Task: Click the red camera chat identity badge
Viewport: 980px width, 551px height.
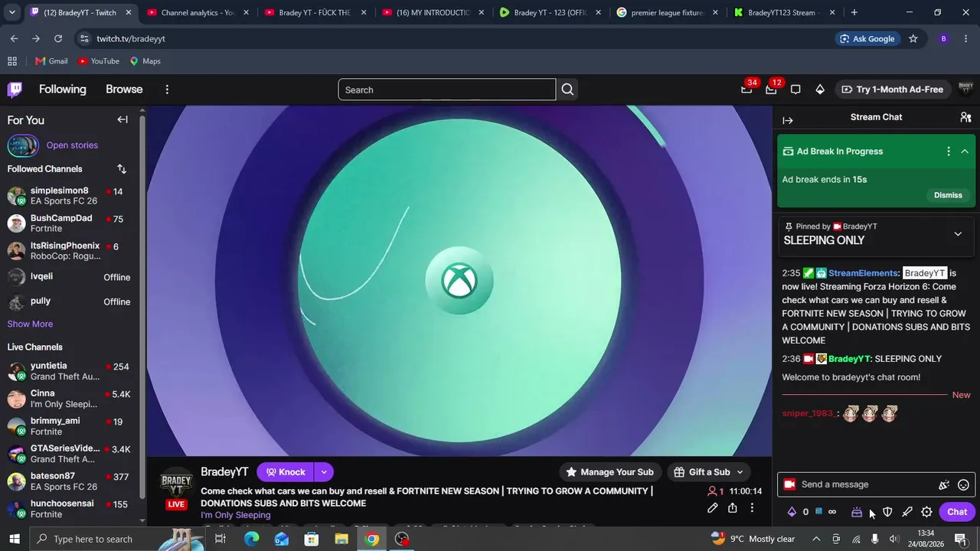Action: (789, 484)
